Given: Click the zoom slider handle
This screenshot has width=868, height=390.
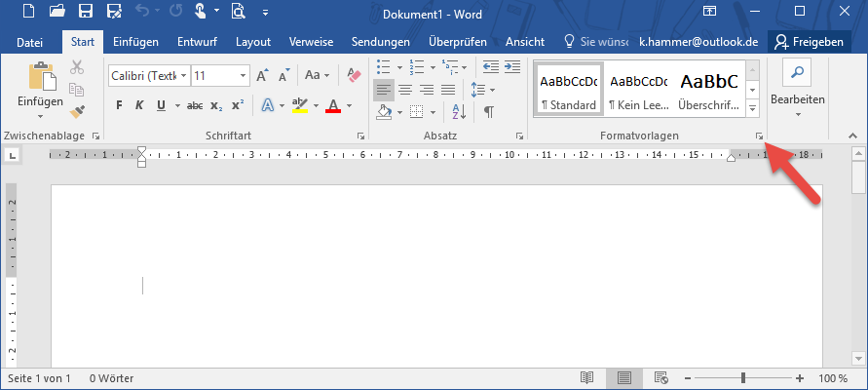Looking at the screenshot, I should 743,377.
